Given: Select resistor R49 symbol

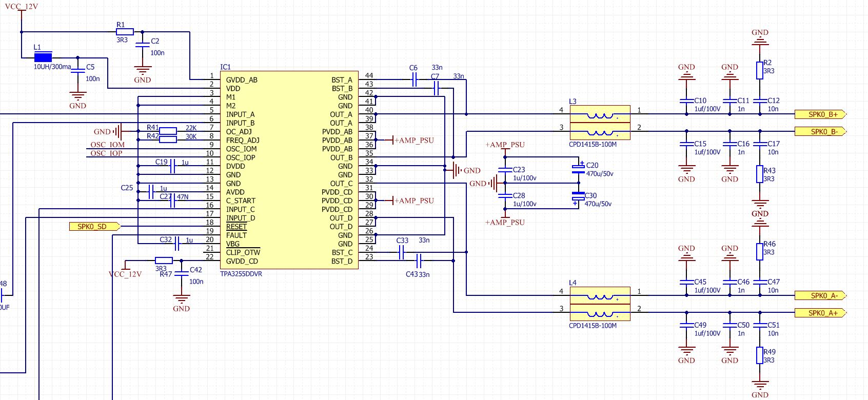Looking at the screenshot, I should coord(760,355).
